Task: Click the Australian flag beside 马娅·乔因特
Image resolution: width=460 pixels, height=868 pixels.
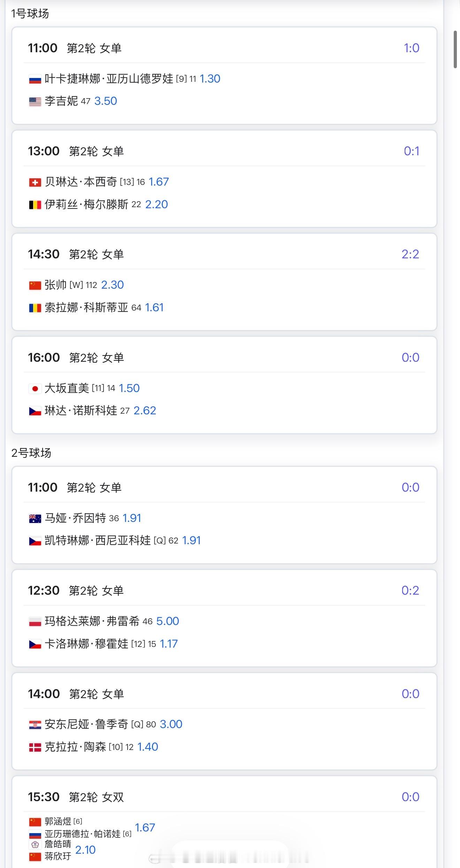Action: click(x=35, y=518)
